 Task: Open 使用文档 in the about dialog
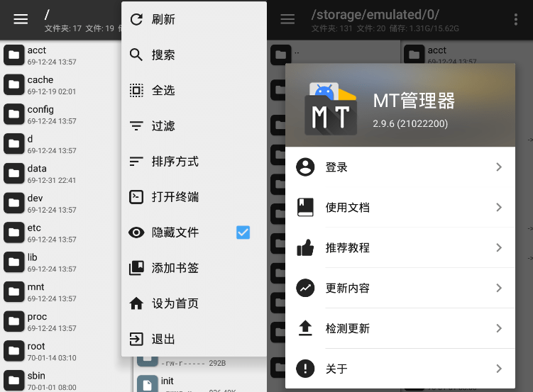click(x=400, y=208)
